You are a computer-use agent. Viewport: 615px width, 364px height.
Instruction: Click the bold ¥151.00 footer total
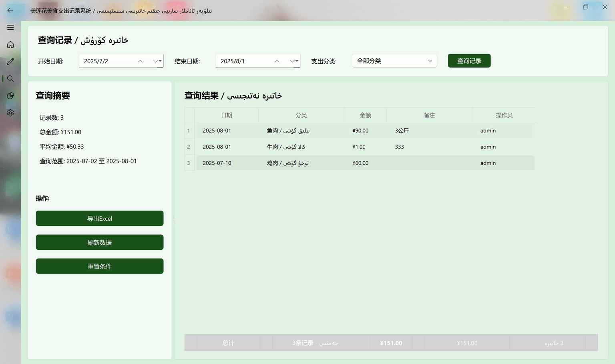coord(391,343)
